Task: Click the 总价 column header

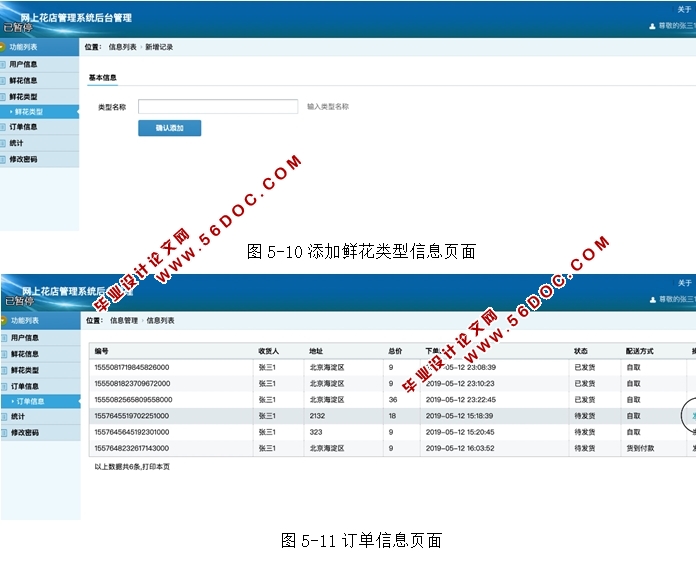Action: (395, 351)
